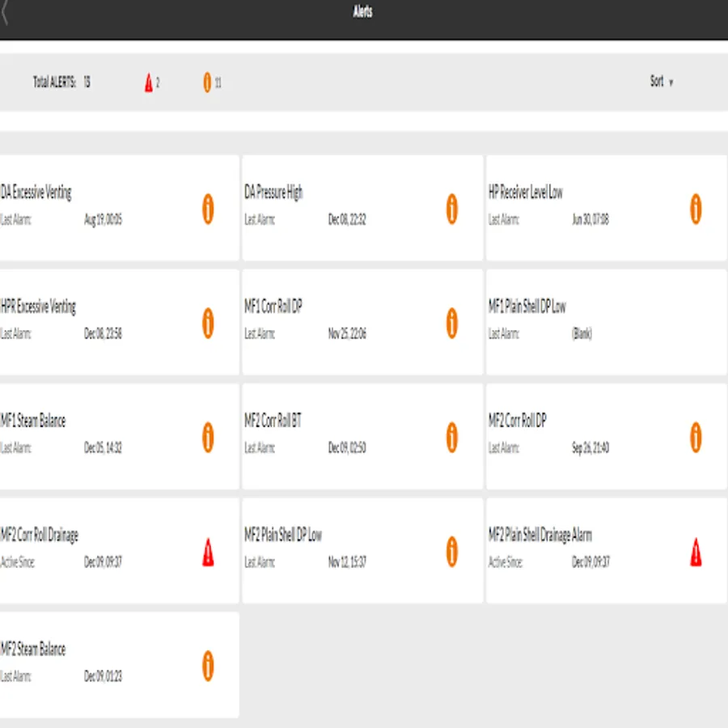
Task: Open the MF2 Corr Roll DP alert
Action: click(607, 436)
